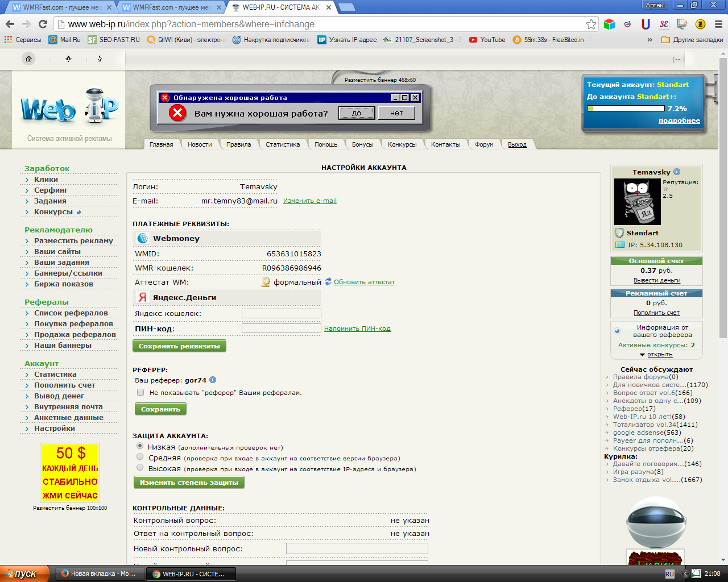Open the Серфинг sidebar link
The width and height of the screenshot is (728, 582).
point(51,190)
